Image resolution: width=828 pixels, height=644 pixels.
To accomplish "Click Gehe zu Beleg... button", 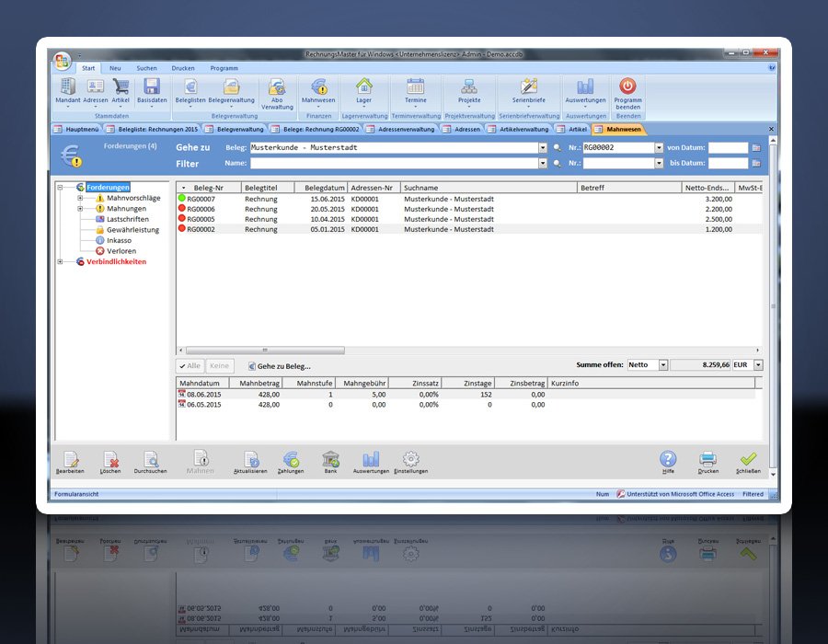I will (280, 366).
